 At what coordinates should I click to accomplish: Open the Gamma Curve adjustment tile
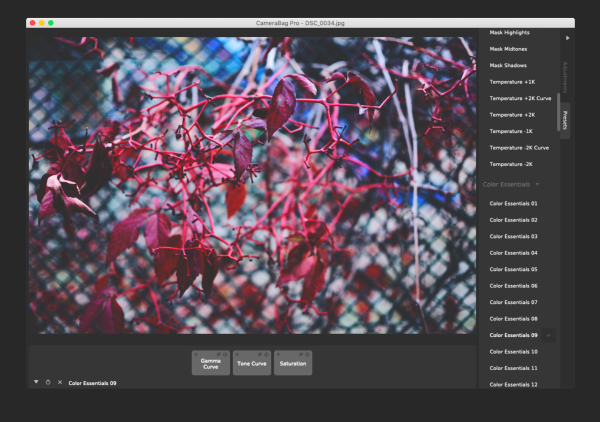point(211,363)
